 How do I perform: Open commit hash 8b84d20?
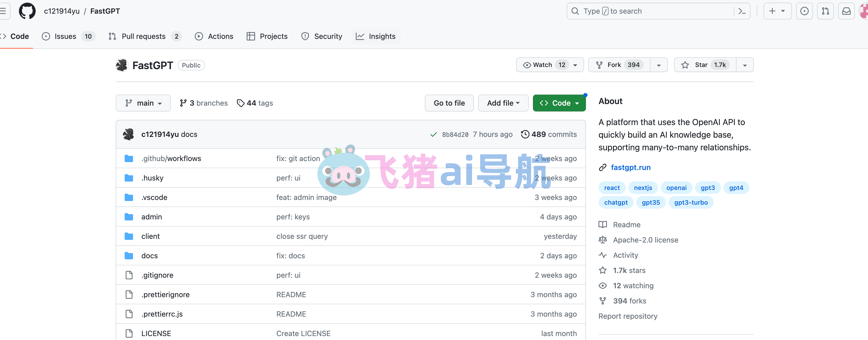tap(455, 135)
